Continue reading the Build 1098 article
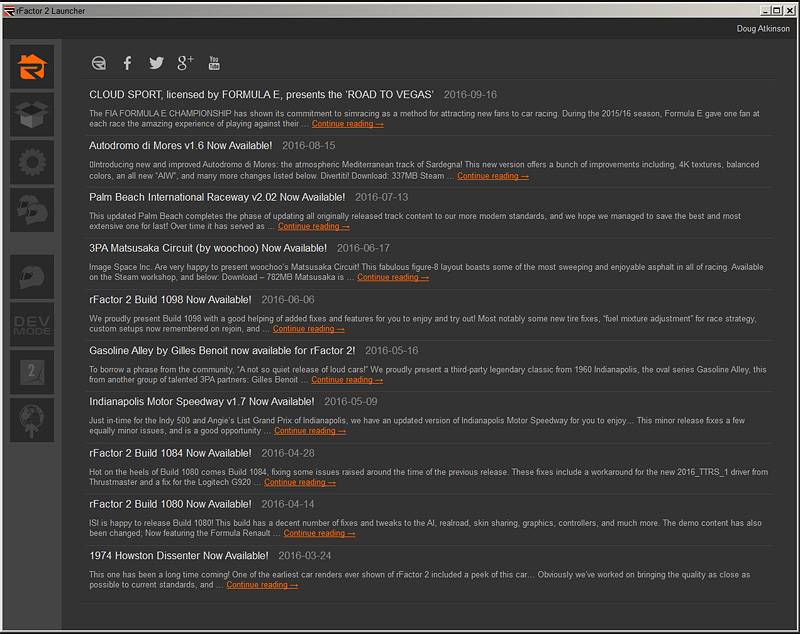Screen dimensions: 800x634 309,329
